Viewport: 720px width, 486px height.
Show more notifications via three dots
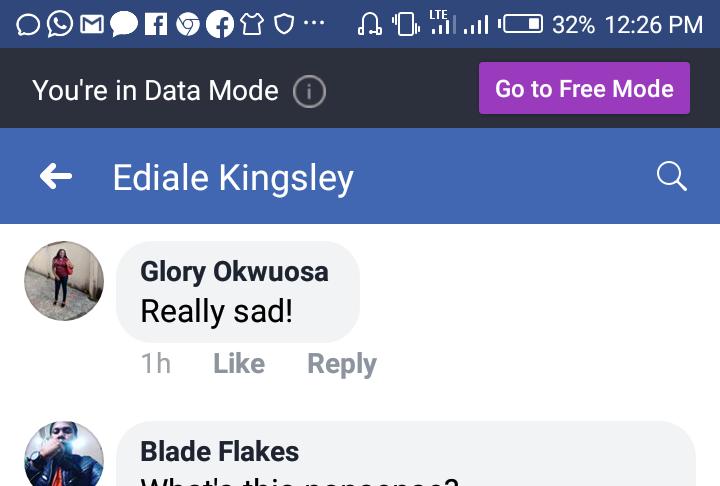coord(313,23)
